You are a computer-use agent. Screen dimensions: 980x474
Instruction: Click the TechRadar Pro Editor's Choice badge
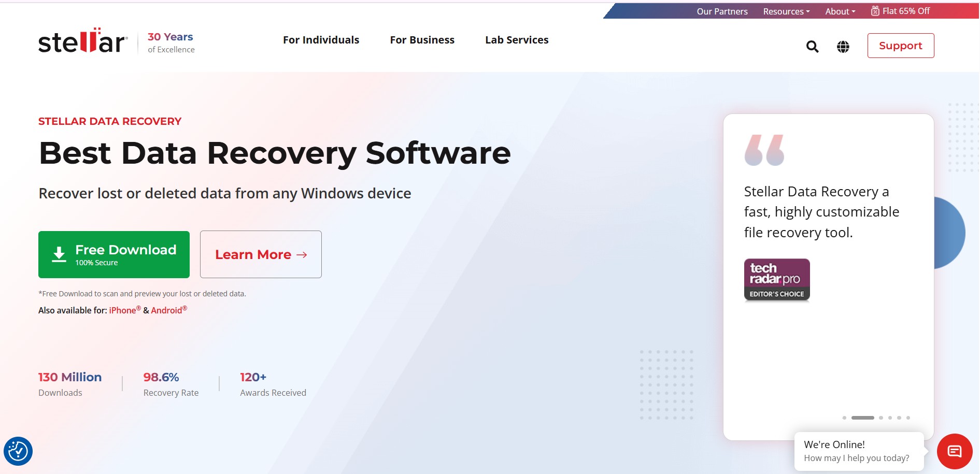pos(777,280)
